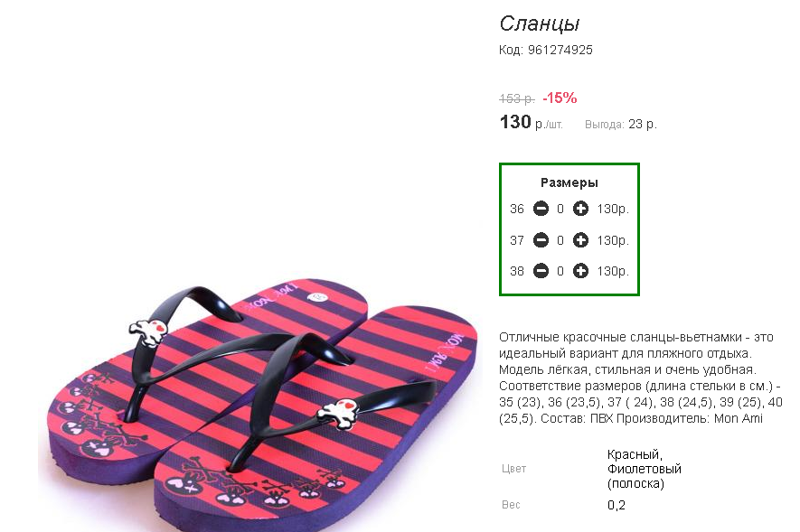Select the quantity value for size 36
800x532 pixels.
point(560,209)
